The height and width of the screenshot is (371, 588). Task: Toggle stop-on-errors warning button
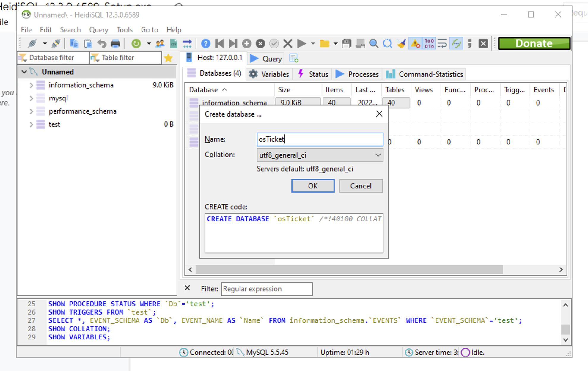coord(415,43)
